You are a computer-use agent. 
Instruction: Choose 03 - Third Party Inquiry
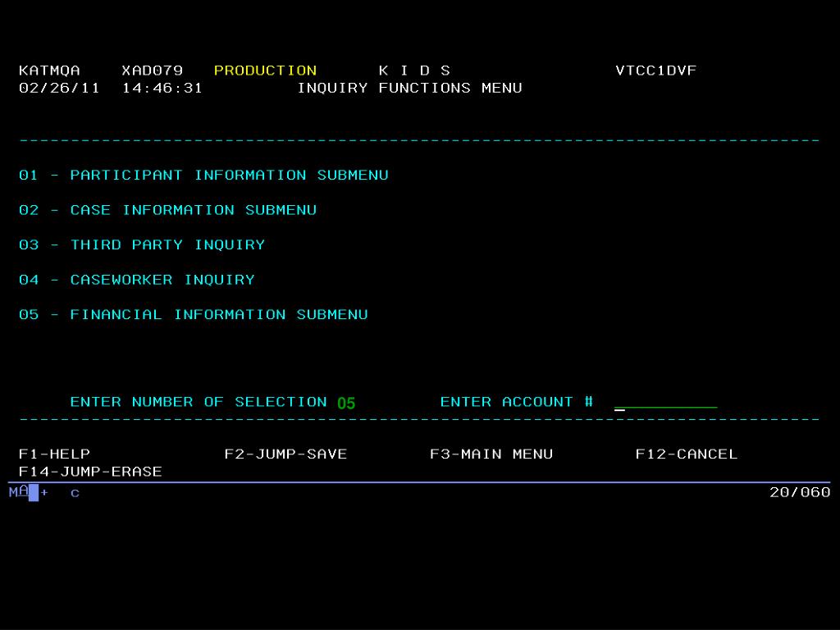142,244
